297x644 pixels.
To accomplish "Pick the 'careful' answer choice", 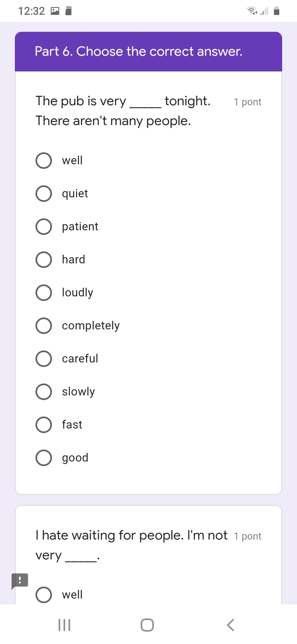I will tap(44, 359).
